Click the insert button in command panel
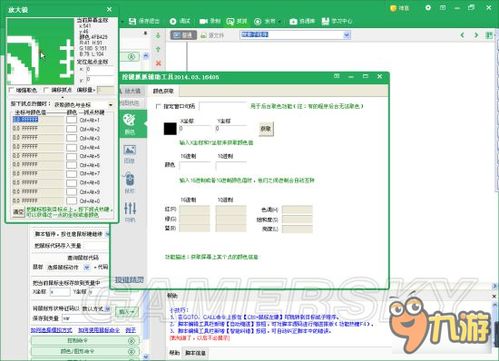 point(127,312)
